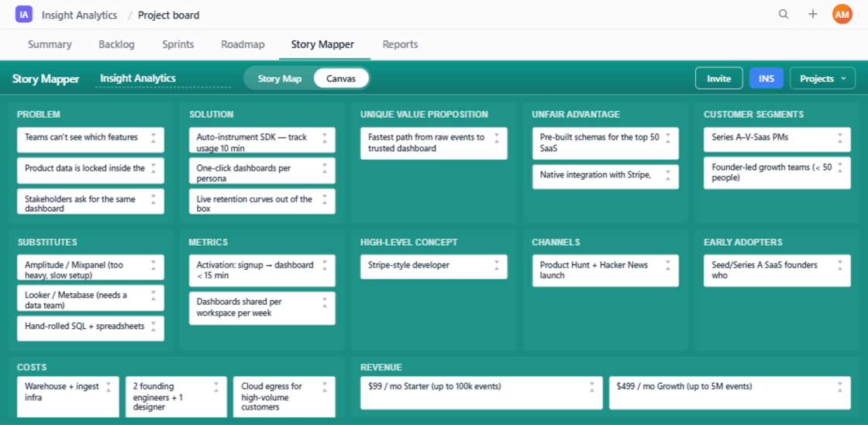This screenshot has width=868, height=425.
Task: Click reorder arrows on 'Product Hunt + Hacker News' card
Action: point(668,265)
